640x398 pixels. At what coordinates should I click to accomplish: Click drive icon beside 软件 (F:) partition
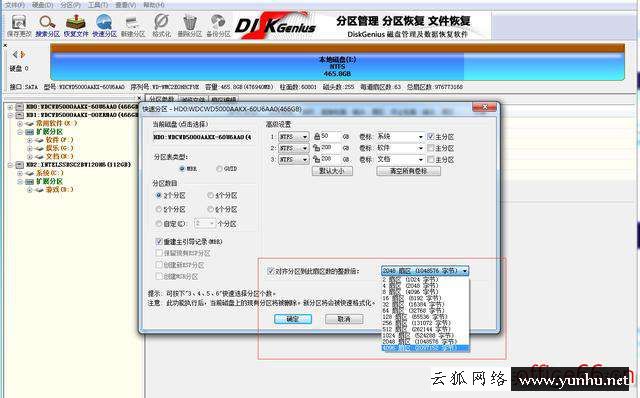[39, 140]
